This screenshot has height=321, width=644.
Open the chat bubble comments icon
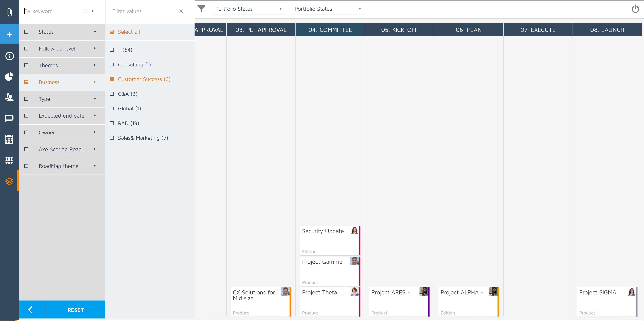[9, 118]
